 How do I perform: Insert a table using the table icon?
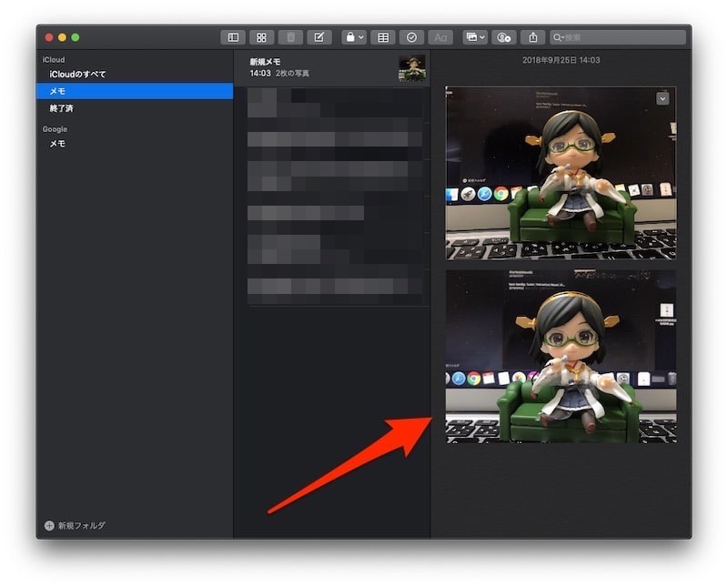pyautogui.click(x=383, y=37)
